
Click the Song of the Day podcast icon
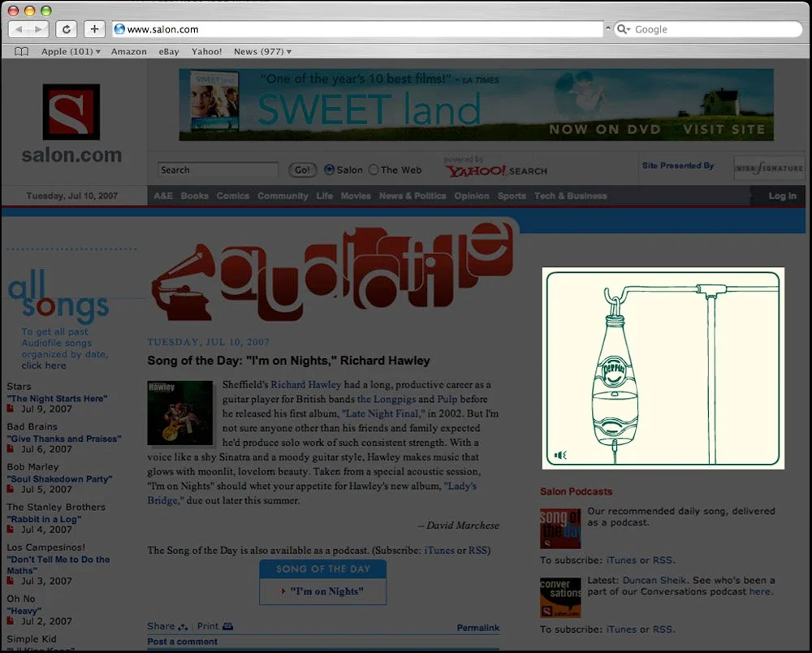pyautogui.click(x=560, y=528)
